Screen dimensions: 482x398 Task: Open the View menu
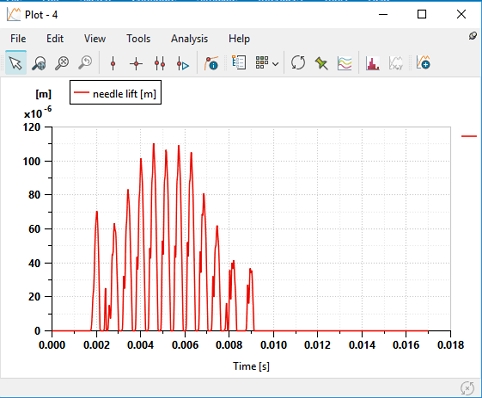pos(95,38)
